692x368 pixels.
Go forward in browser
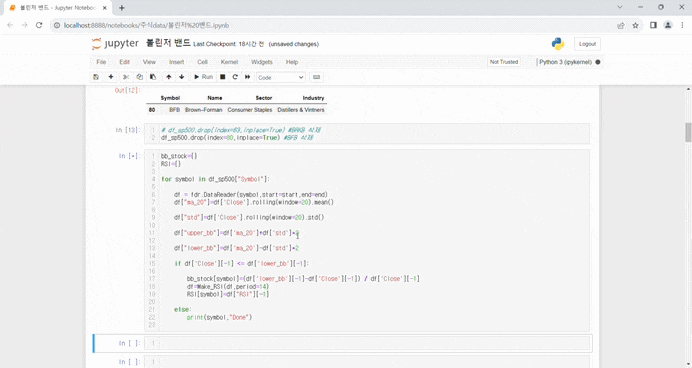click(25, 25)
